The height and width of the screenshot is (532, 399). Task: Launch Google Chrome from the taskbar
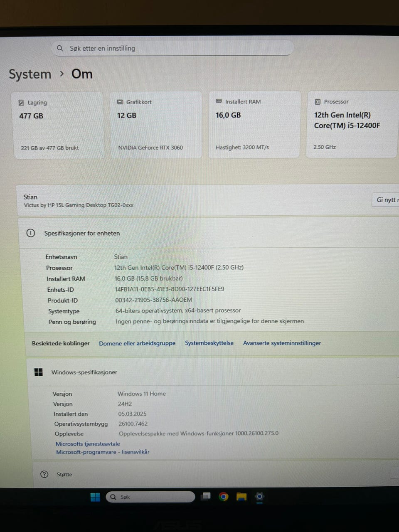224,497
